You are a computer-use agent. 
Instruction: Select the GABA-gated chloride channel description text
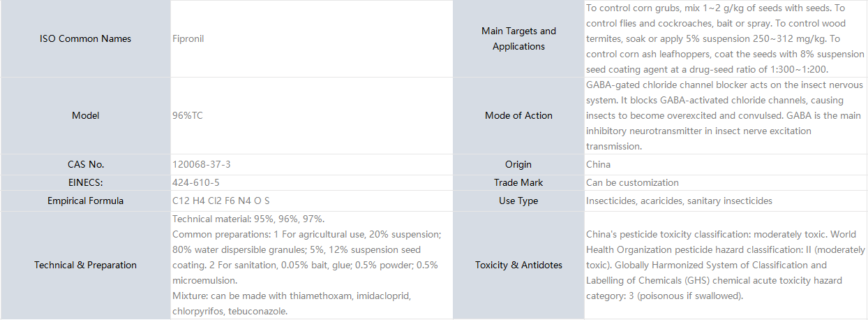click(x=726, y=115)
